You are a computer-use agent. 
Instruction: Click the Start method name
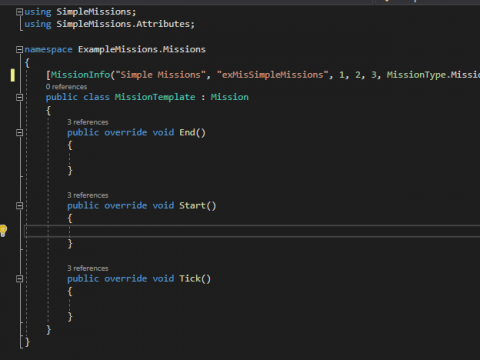[x=193, y=206]
